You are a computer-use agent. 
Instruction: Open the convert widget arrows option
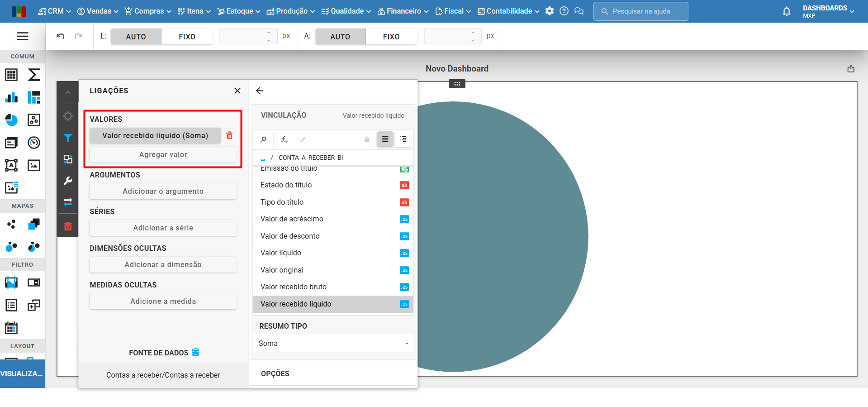tap(68, 202)
